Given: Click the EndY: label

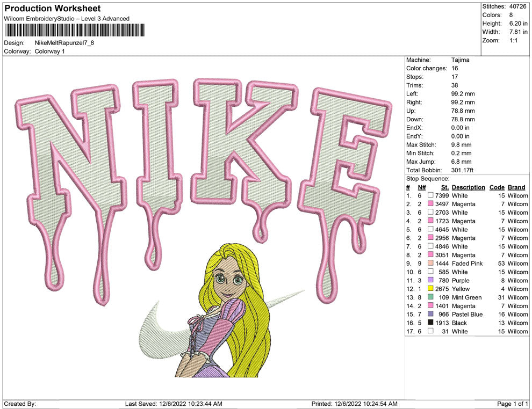Looking at the screenshot, I should [414, 136].
